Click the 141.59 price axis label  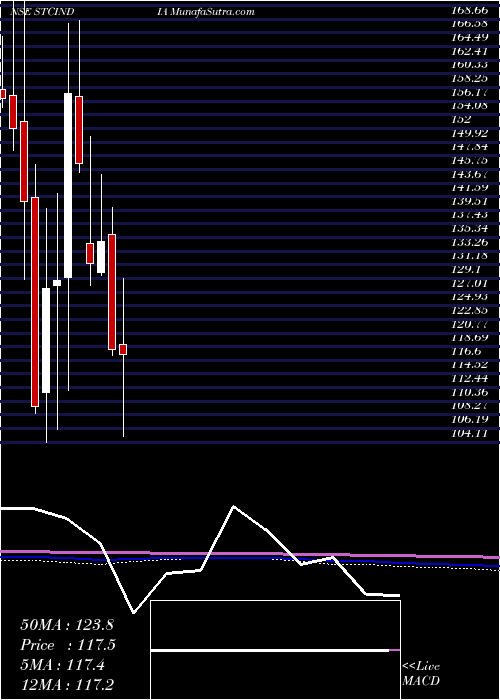469,188
